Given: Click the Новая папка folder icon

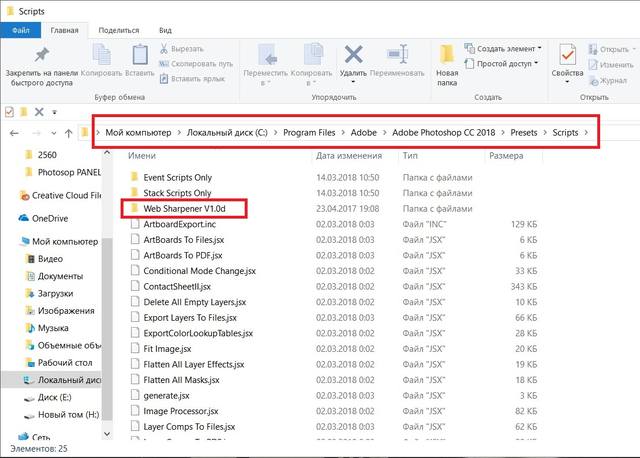Looking at the screenshot, I should [447, 54].
